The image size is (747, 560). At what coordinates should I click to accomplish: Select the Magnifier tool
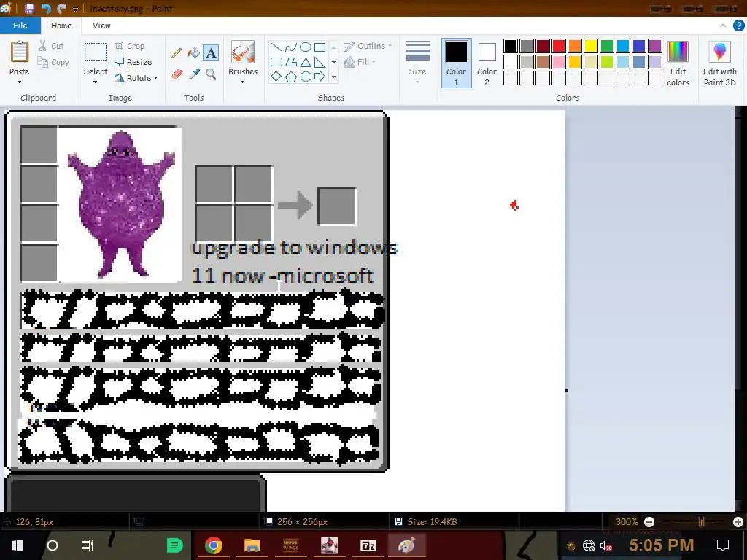pos(211,74)
